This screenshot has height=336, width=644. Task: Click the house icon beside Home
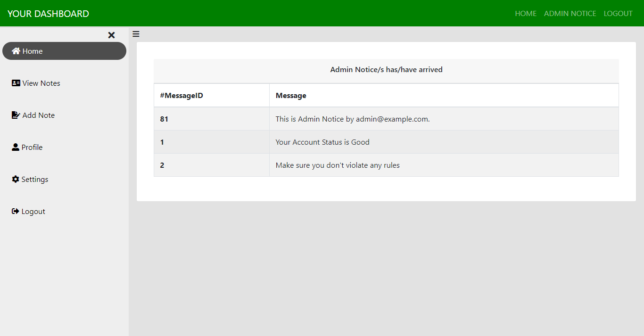click(x=16, y=51)
